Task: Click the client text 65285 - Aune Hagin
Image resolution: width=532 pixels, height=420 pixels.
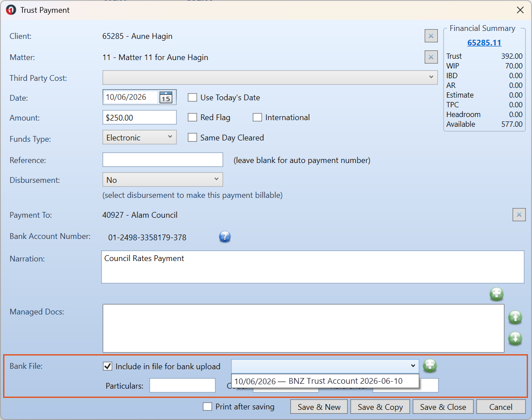Action: (137, 36)
